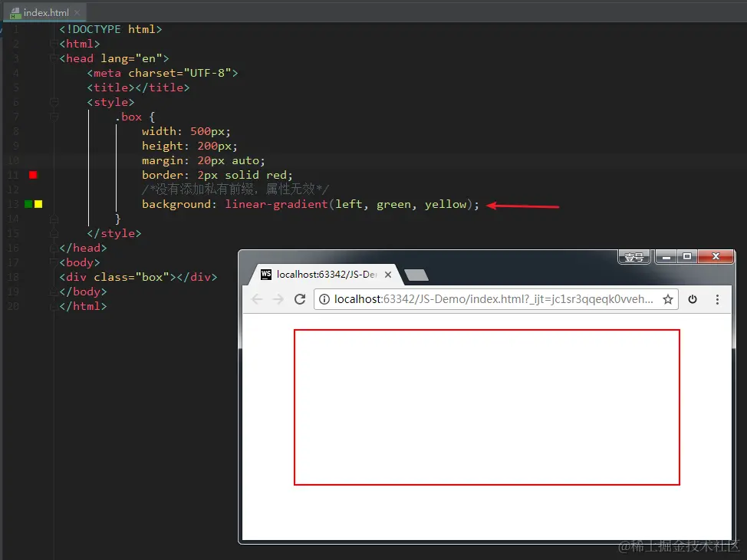
Task: Collapse the style tag fold marker
Action: tap(54, 102)
